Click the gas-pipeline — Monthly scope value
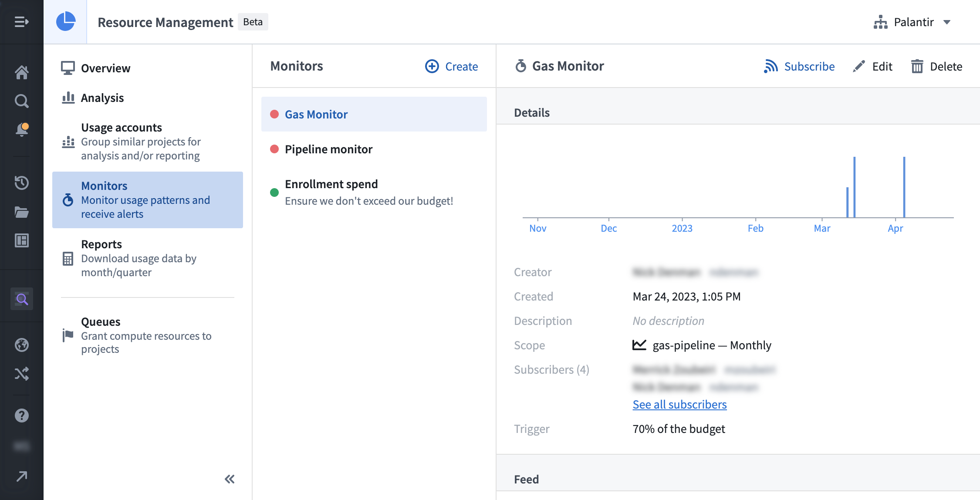This screenshot has height=500, width=980. click(x=702, y=345)
